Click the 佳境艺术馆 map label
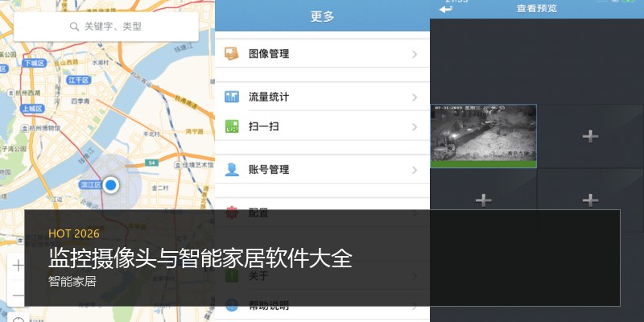 [194, 165]
